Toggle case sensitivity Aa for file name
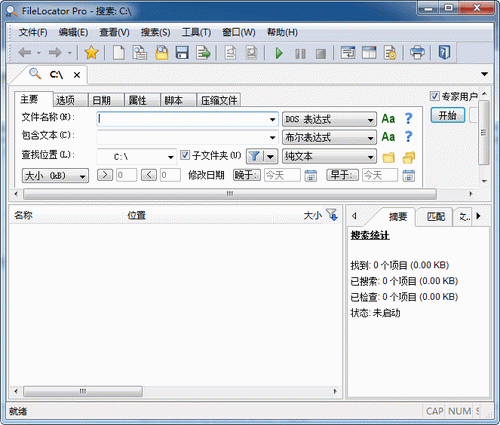This screenshot has width=500, height=425. coord(388,119)
